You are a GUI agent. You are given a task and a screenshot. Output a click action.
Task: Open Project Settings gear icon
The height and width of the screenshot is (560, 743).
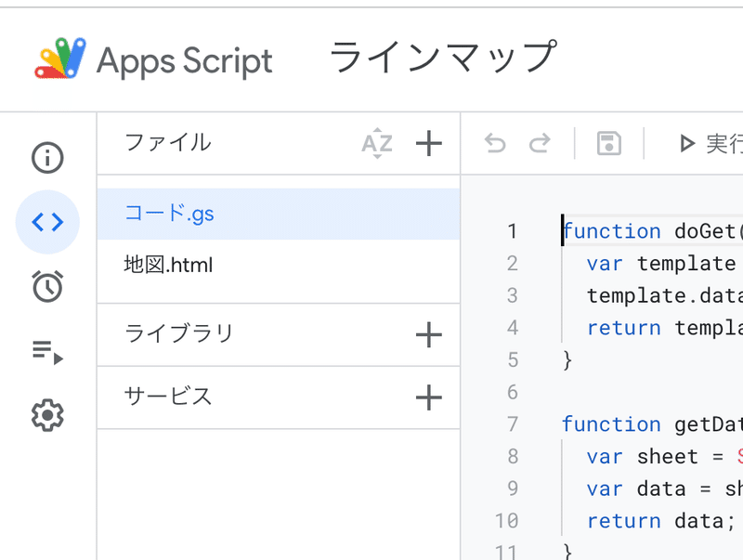pos(47,415)
